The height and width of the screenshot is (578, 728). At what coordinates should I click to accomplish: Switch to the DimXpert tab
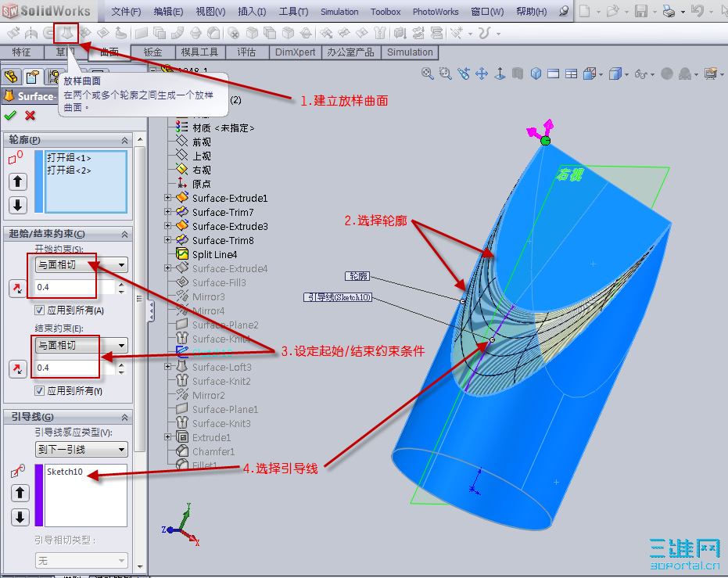tap(295, 52)
